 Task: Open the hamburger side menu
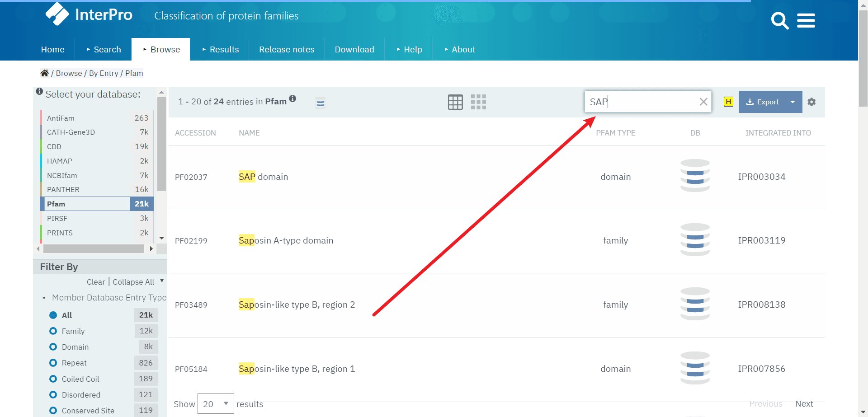click(806, 21)
